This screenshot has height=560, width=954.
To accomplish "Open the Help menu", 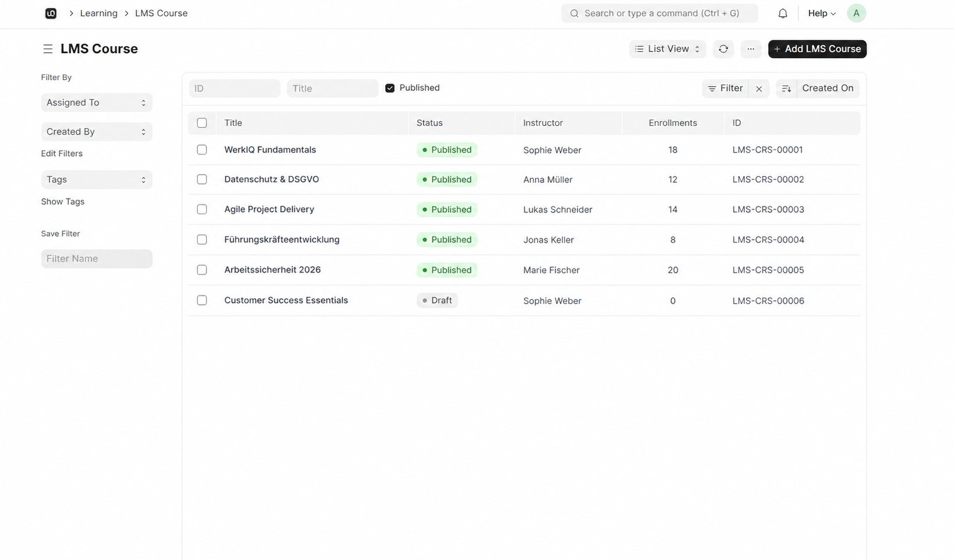I will (822, 13).
